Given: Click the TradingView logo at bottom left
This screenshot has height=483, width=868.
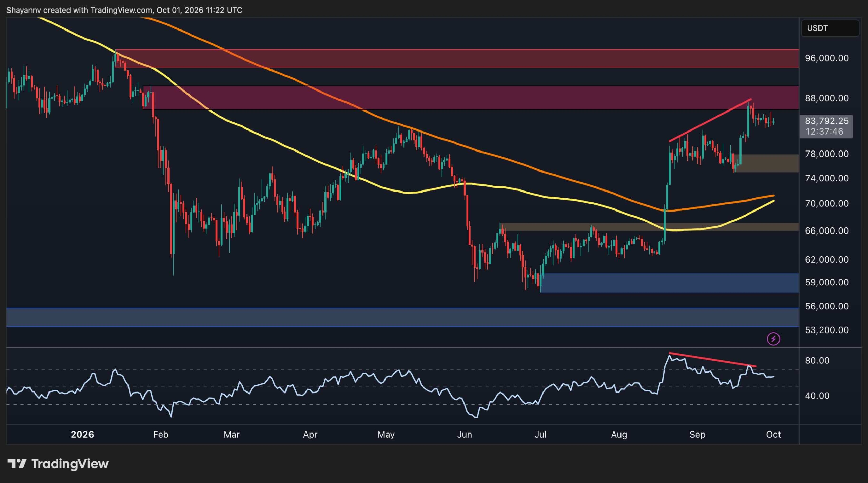Looking at the screenshot, I should point(58,463).
